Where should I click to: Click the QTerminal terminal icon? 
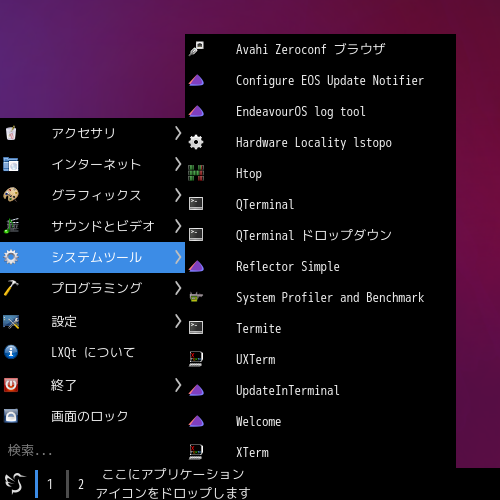pos(196,204)
